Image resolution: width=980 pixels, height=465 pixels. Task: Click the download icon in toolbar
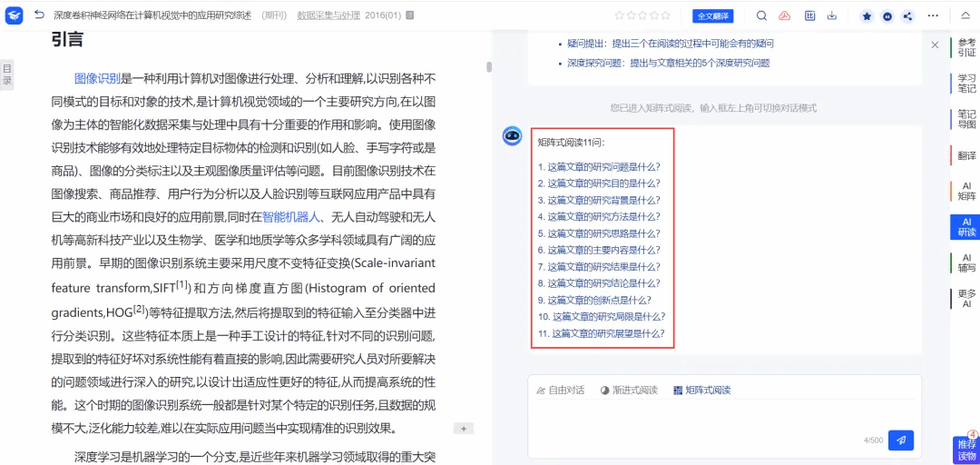click(832, 15)
